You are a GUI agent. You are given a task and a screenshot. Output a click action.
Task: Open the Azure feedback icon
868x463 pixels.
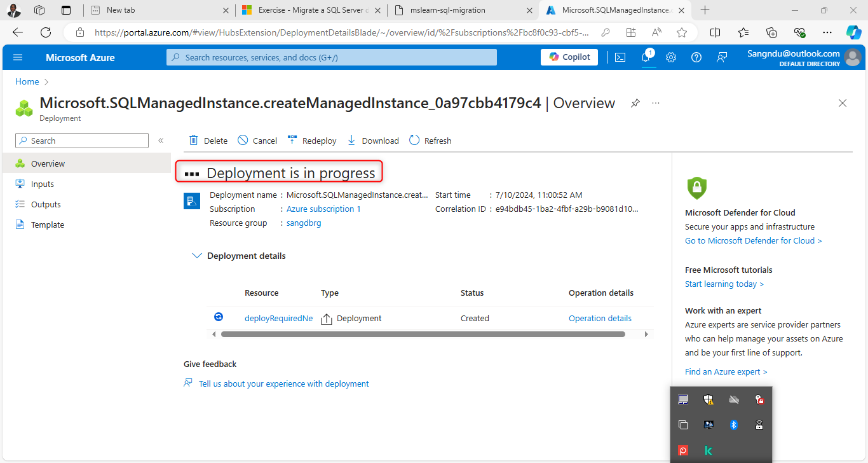[x=722, y=57]
